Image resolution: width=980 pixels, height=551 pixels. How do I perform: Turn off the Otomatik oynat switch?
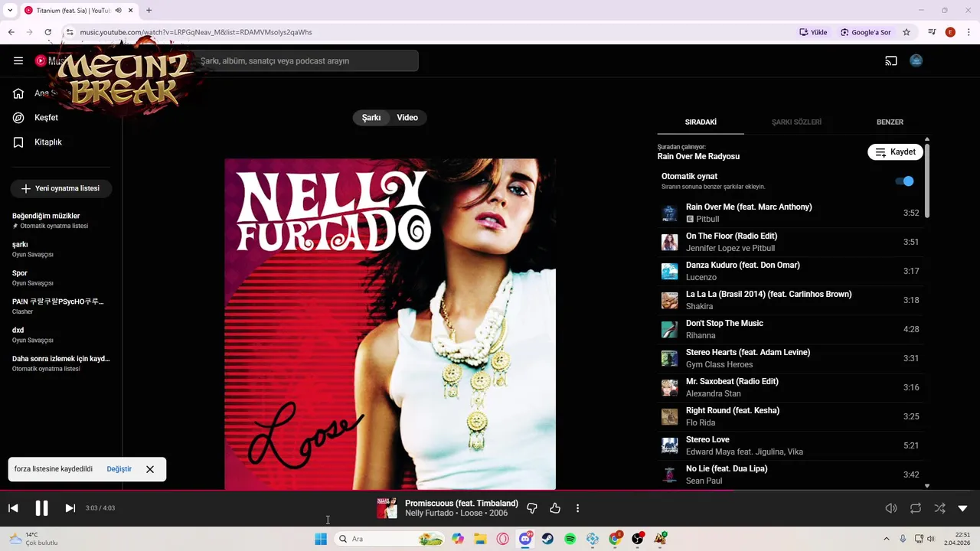[x=904, y=181]
